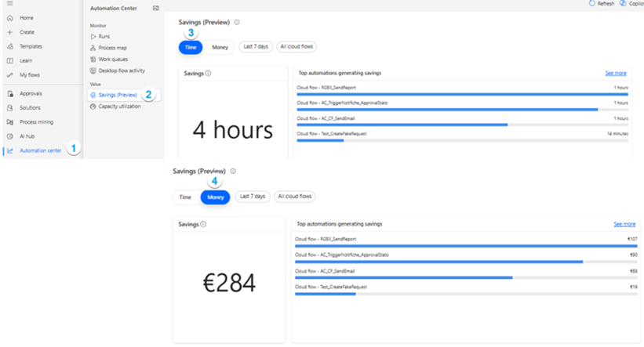Click the Home icon in sidebar

click(9, 17)
